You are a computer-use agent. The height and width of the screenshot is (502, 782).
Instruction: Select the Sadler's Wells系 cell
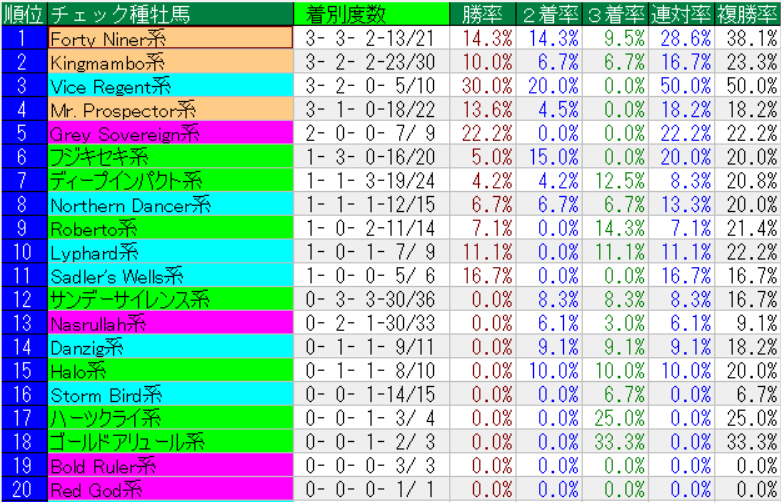pyautogui.click(x=171, y=275)
